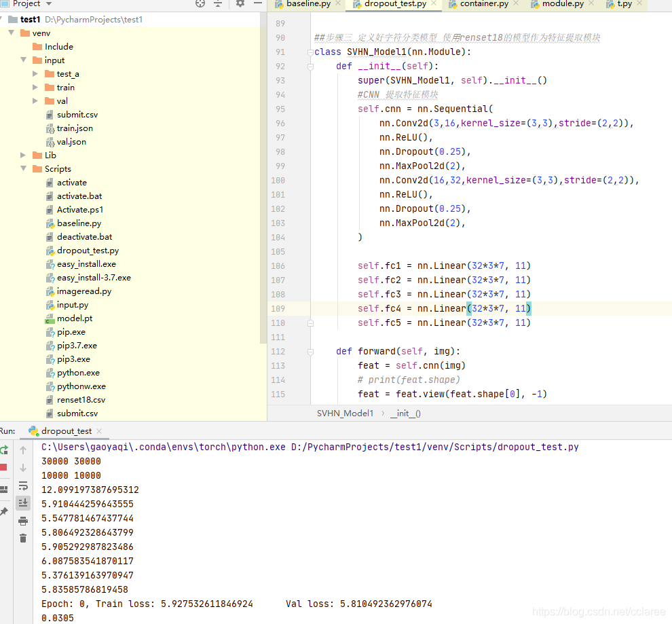Click the locate/scroll from source target icon
Image resolution: width=672 pixels, height=624 pixels.
[x=200, y=4]
